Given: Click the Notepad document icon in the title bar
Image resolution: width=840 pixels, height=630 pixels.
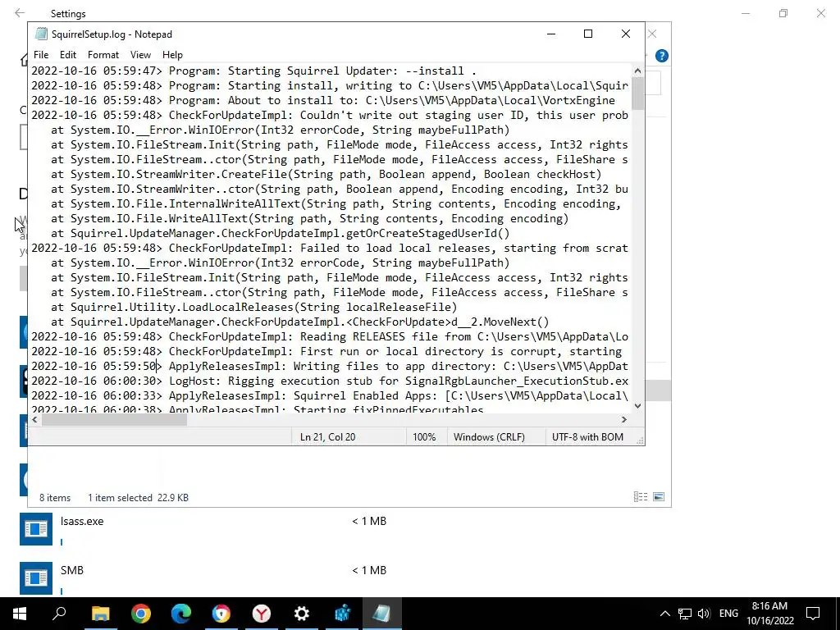Looking at the screenshot, I should (x=41, y=34).
